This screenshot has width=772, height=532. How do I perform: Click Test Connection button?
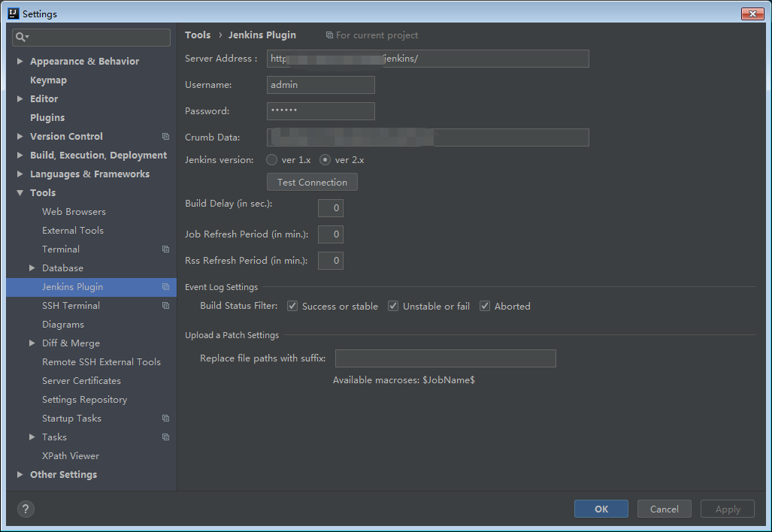312,182
